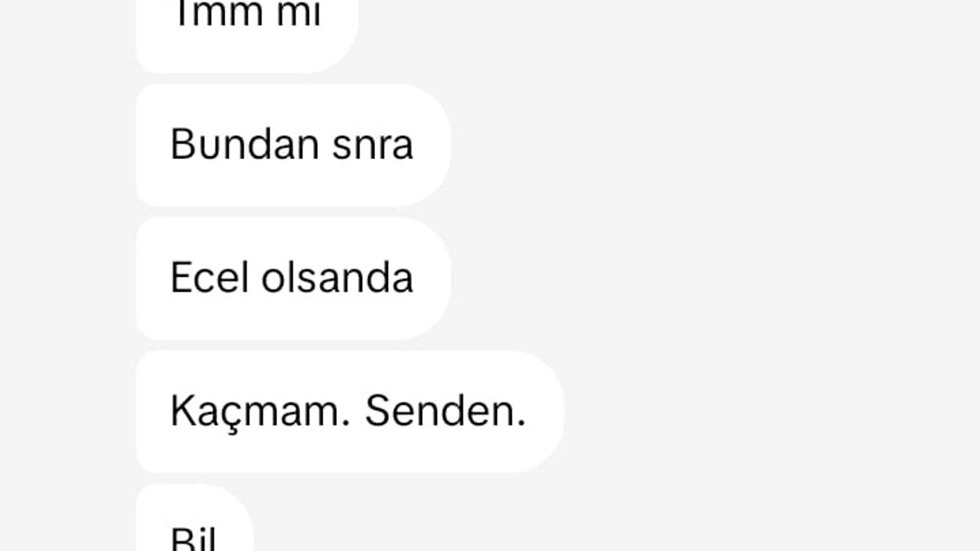The image size is (980, 551).
Task: Click the word "Senden." in the message
Action: (445, 411)
